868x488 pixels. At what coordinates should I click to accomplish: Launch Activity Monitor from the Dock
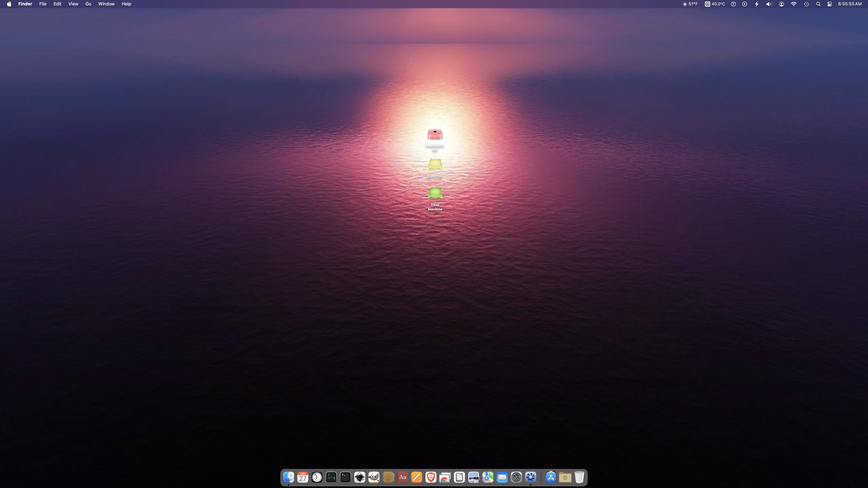(x=331, y=477)
